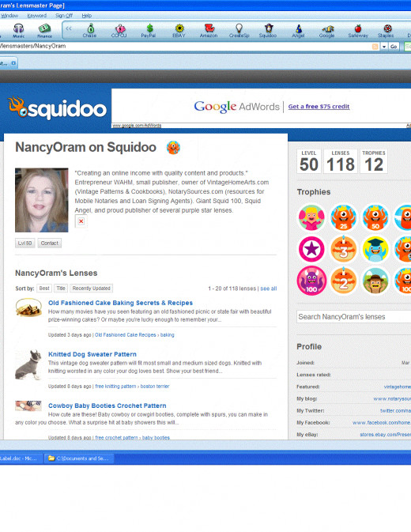Click the baby booties lens thumbnail
Screen dimensions: 411x532
(x=28, y=406)
